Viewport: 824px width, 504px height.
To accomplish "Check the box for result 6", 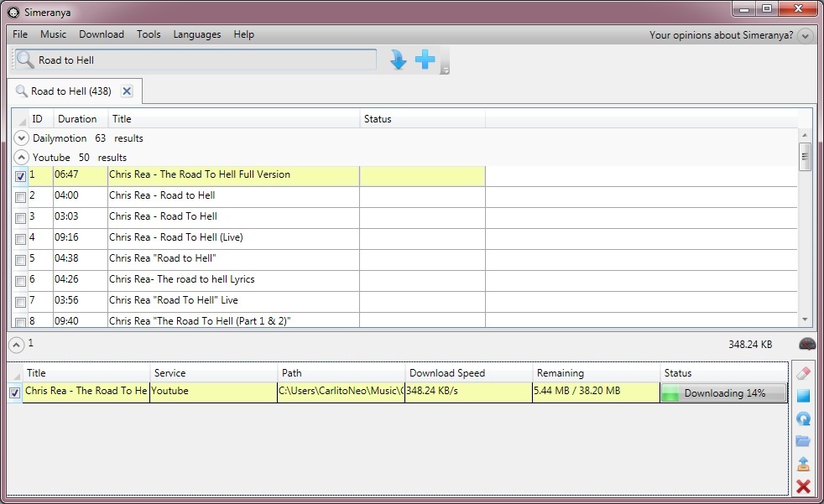I will pos(20,282).
